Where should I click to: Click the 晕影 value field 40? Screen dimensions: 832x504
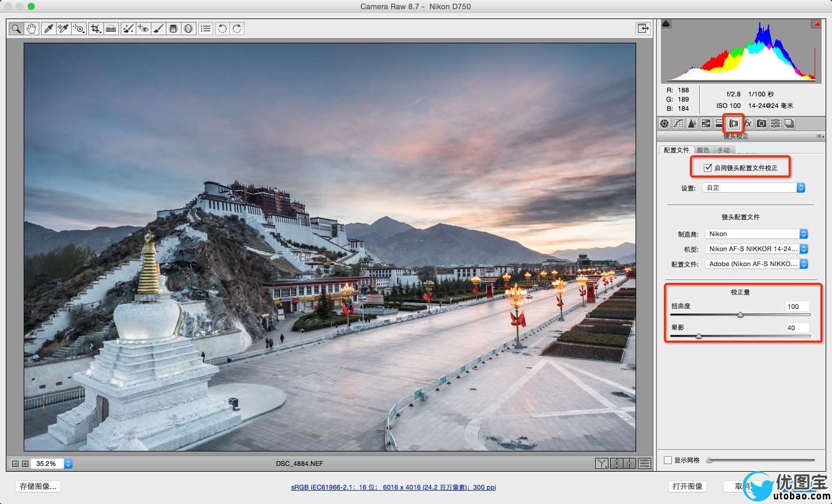tap(797, 328)
